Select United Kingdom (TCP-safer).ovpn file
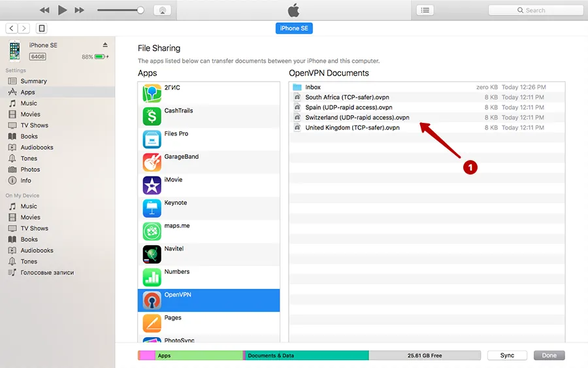Image resolution: width=588 pixels, height=368 pixels. click(427, 127)
